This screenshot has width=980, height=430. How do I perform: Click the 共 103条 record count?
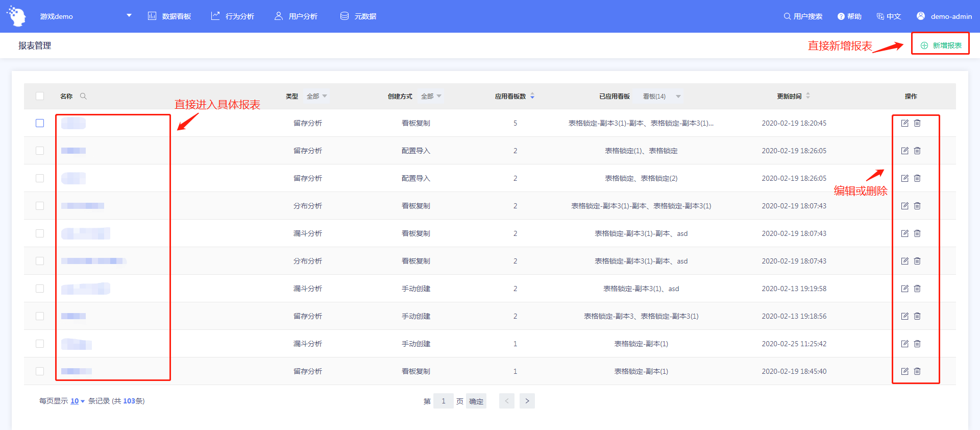[x=128, y=401]
